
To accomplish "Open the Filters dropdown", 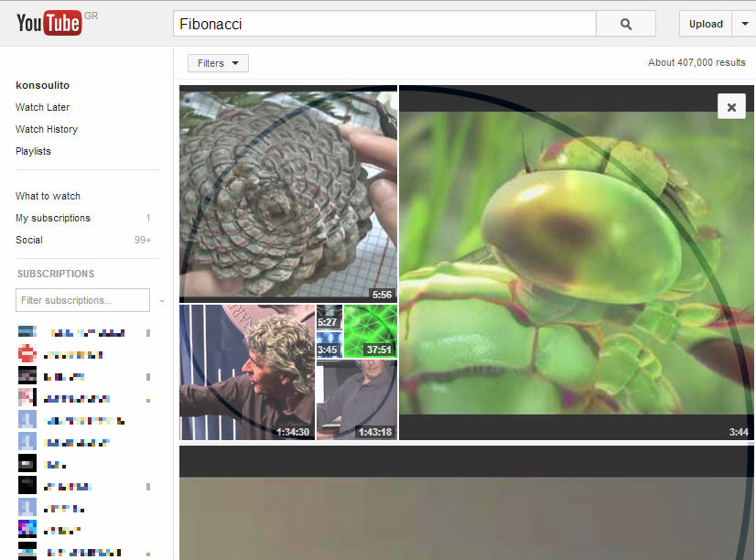I will pos(218,63).
